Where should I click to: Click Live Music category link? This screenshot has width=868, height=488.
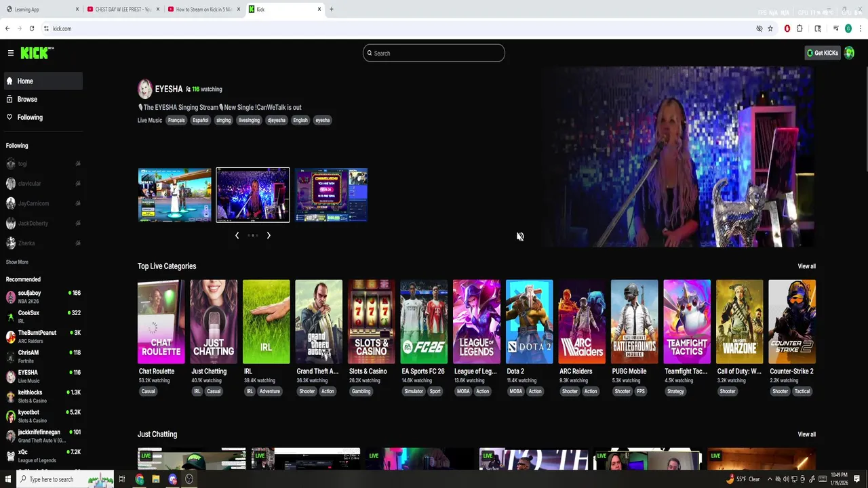(x=150, y=120)
